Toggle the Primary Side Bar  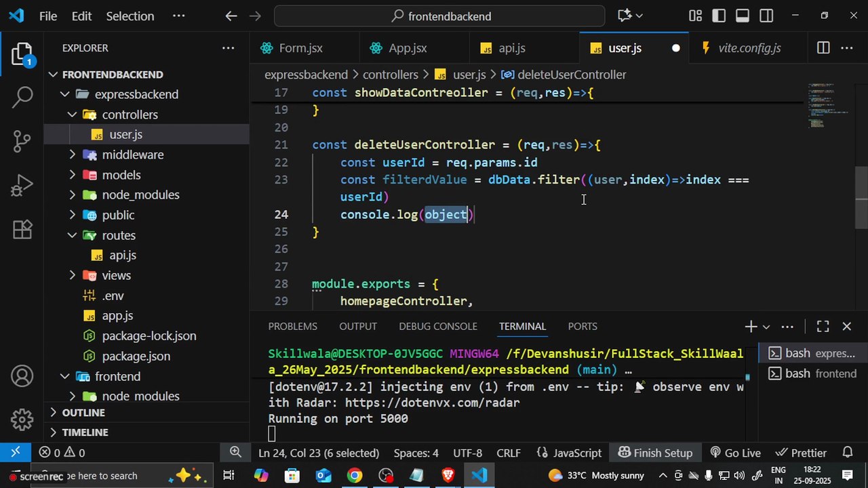pyautogui.click(x=719, y=16)
